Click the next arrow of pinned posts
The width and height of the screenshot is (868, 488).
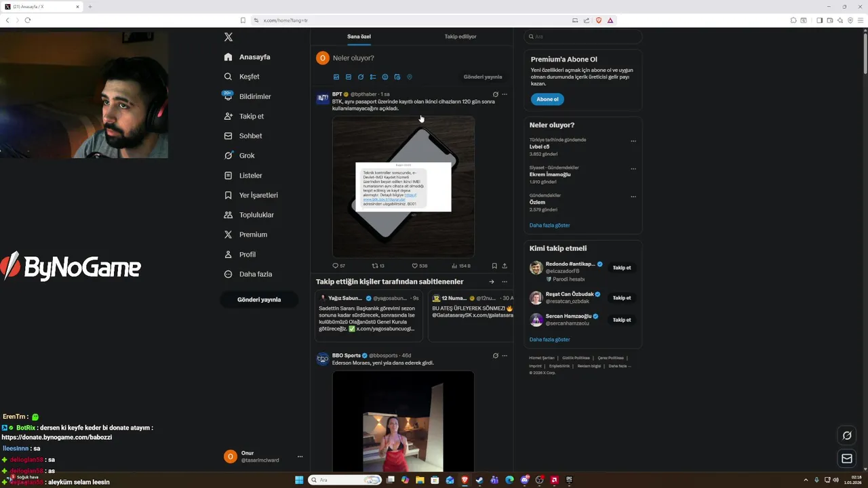coord(492,282)
